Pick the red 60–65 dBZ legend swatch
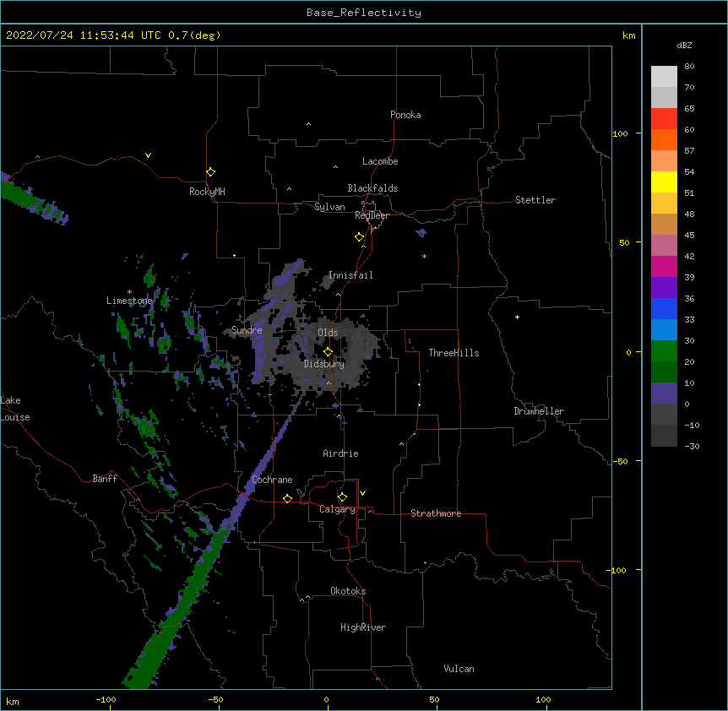Screen dimensions: 728x711 coord(664,118)
